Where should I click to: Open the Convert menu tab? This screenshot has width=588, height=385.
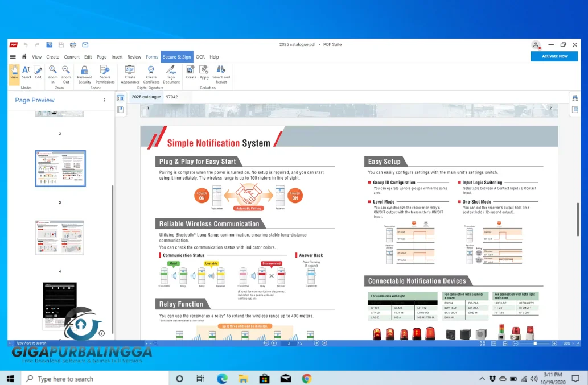pos(72,57)
